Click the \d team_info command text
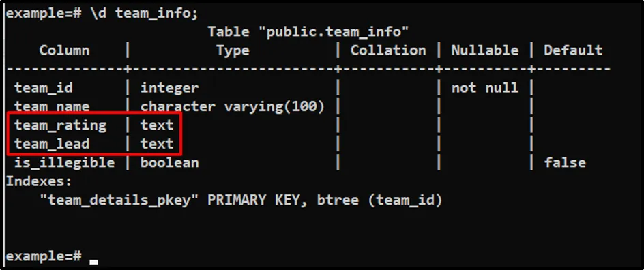Image resolution: width=644 pixels, height=270 pixels. tap(144, 13)
